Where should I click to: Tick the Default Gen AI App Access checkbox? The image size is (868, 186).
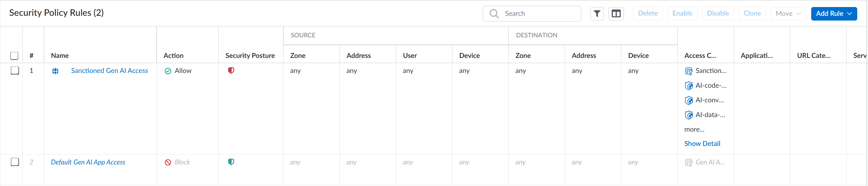click(15, 162)
